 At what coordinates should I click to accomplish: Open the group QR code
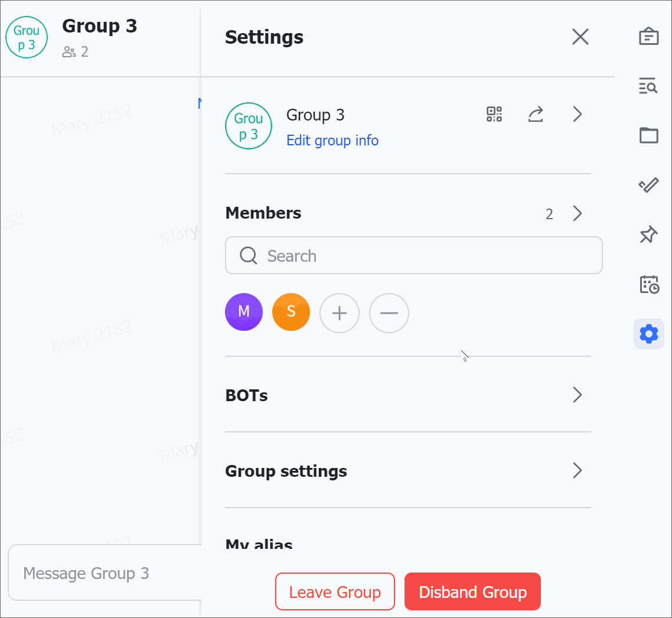[x=494, y=114]
